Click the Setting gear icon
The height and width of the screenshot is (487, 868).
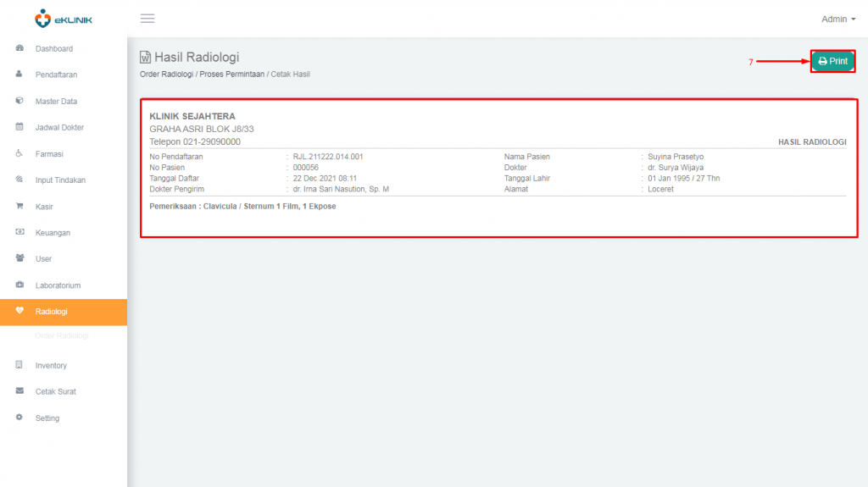pyautogui.click(x=19, y=418)
